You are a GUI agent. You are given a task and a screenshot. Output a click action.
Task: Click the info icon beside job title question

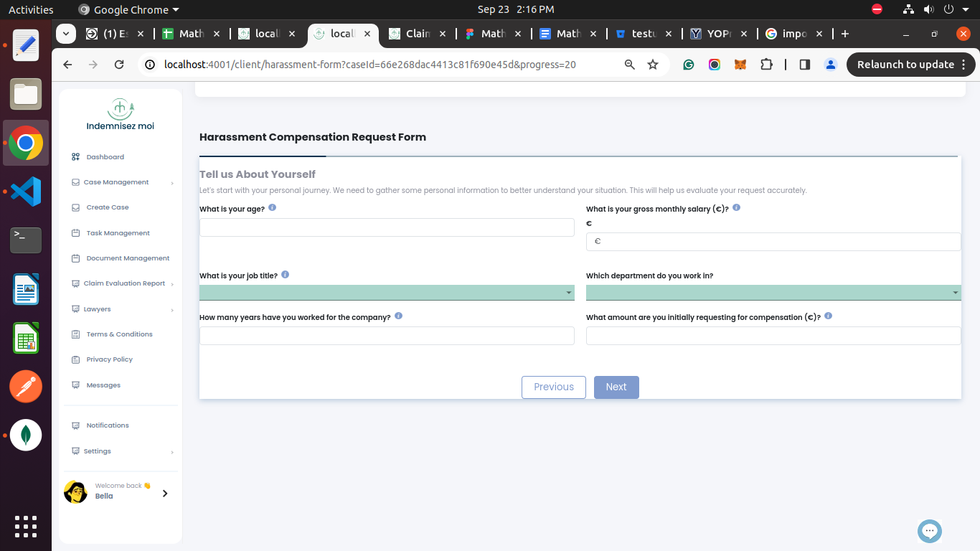point(286,275)
